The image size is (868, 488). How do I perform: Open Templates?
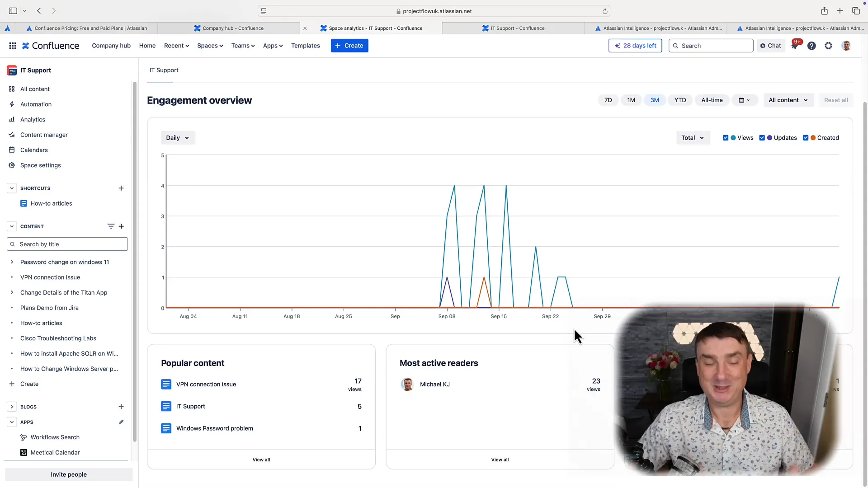pos(306,46)
